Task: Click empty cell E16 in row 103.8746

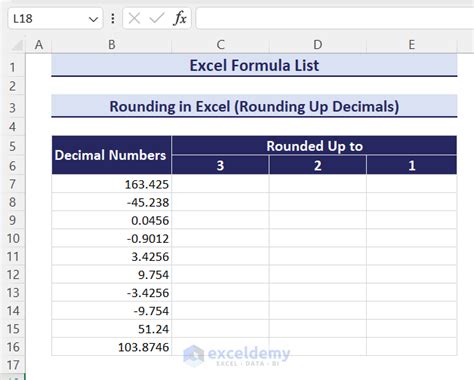Action: click(x=412, y=347)
